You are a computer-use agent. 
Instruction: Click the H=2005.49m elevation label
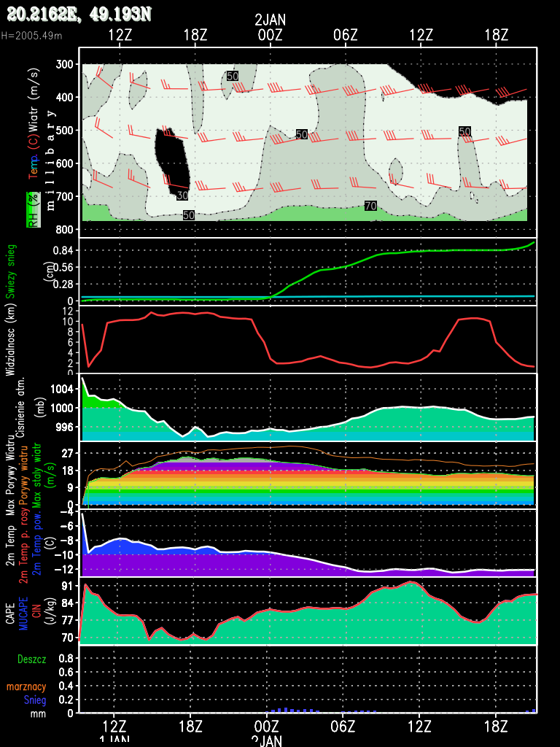coord(32,35)
